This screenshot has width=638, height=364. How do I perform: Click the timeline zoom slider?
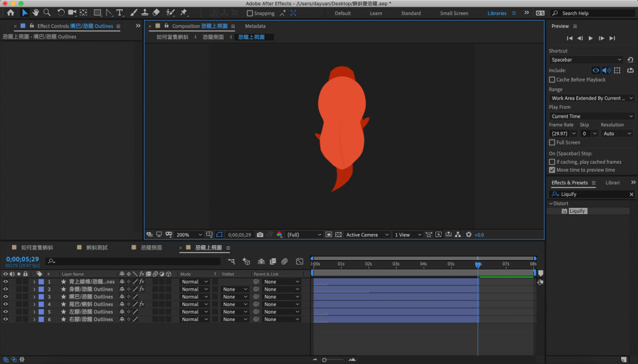tap(325, 359)
